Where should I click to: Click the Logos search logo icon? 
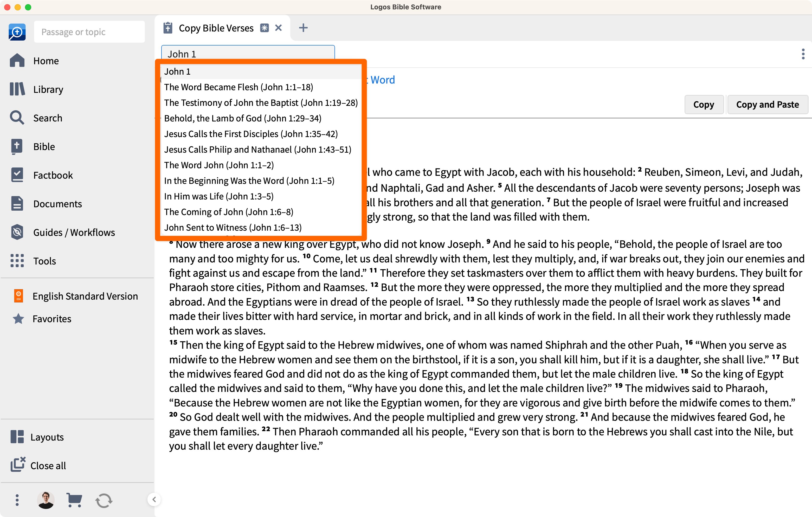click(x=17, y=32)
